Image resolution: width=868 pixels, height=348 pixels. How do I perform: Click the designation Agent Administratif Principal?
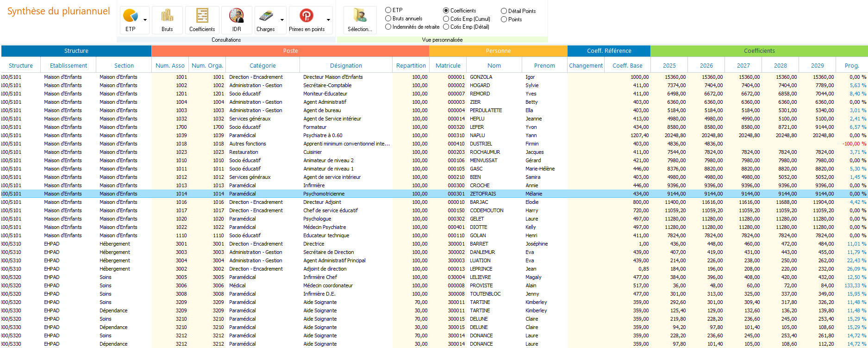(334, 260)
